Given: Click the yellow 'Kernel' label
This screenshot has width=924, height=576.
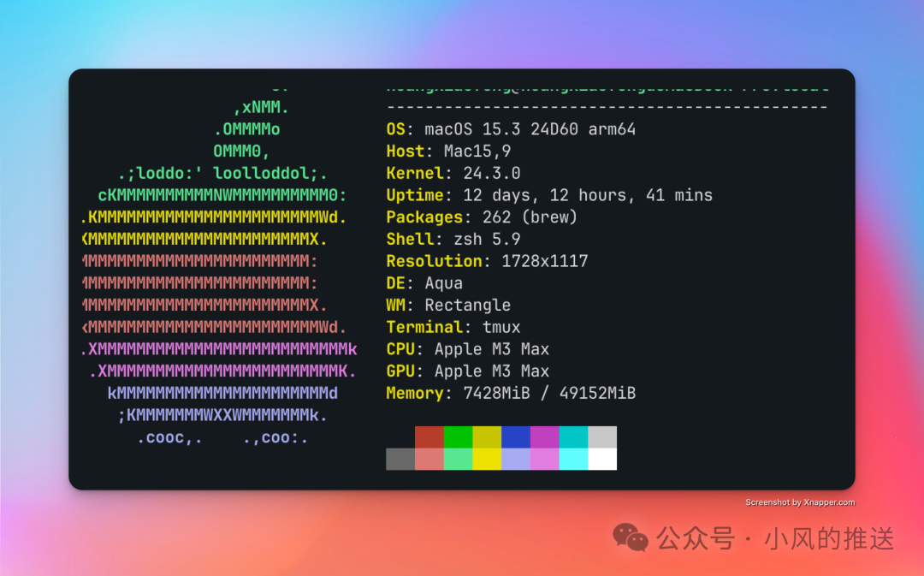Looking at the screenshot, I should [415, 173].
